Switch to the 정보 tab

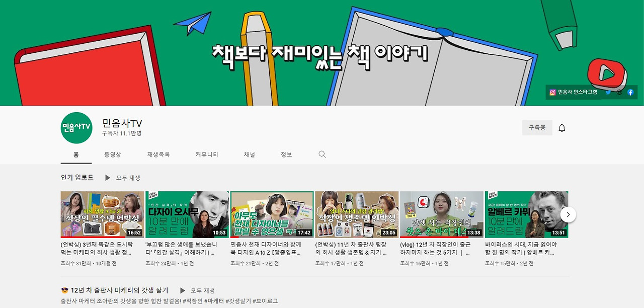286,155
